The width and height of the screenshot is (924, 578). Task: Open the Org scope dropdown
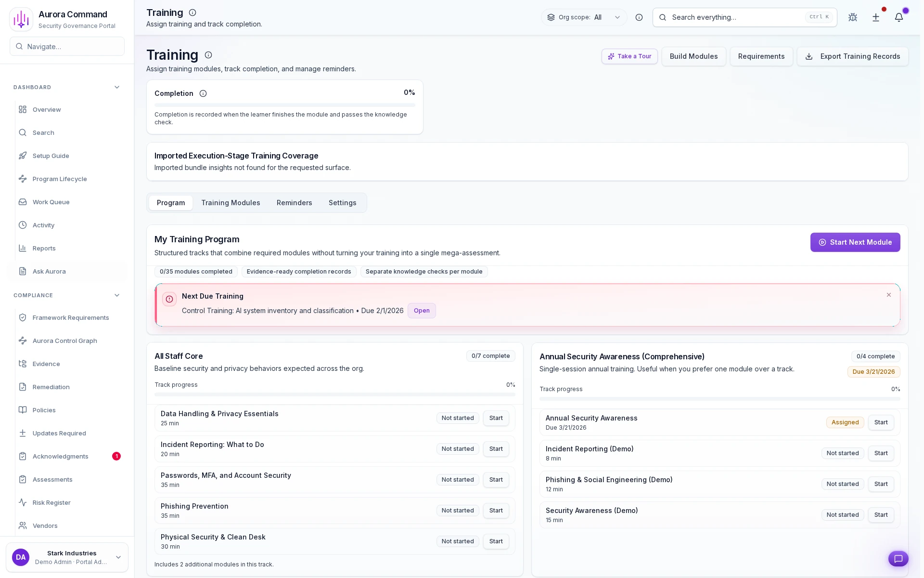click(584, 17)
